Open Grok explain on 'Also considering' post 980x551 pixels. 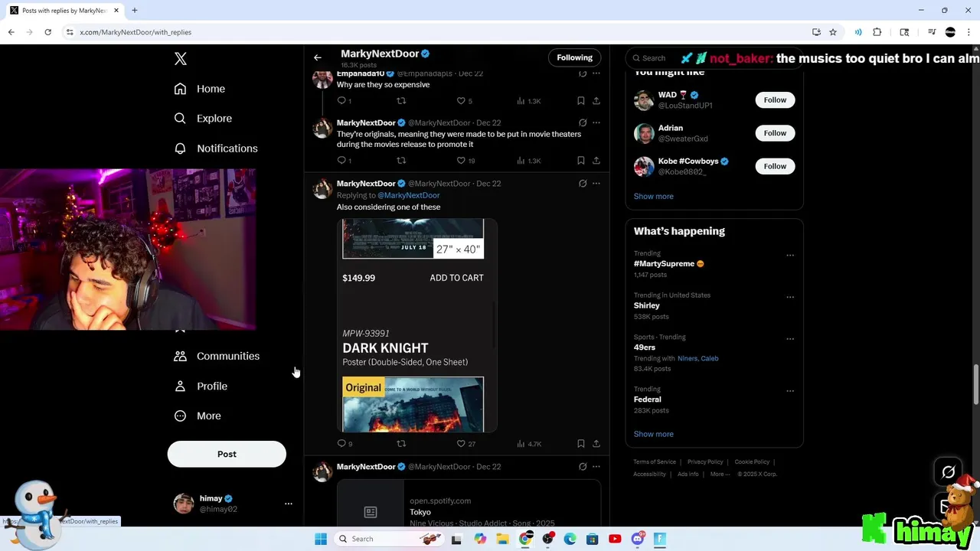point(583,184)
